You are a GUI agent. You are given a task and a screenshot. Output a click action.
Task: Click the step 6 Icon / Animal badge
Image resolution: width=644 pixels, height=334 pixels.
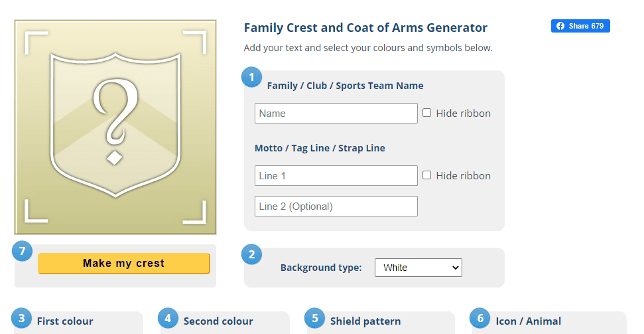(x=480, y=318)
